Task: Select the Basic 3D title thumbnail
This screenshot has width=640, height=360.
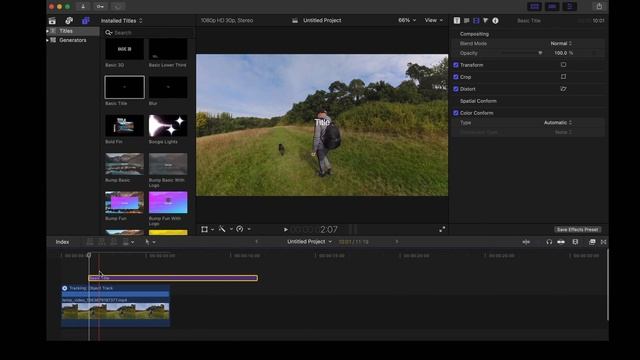Action: (124, 49)
